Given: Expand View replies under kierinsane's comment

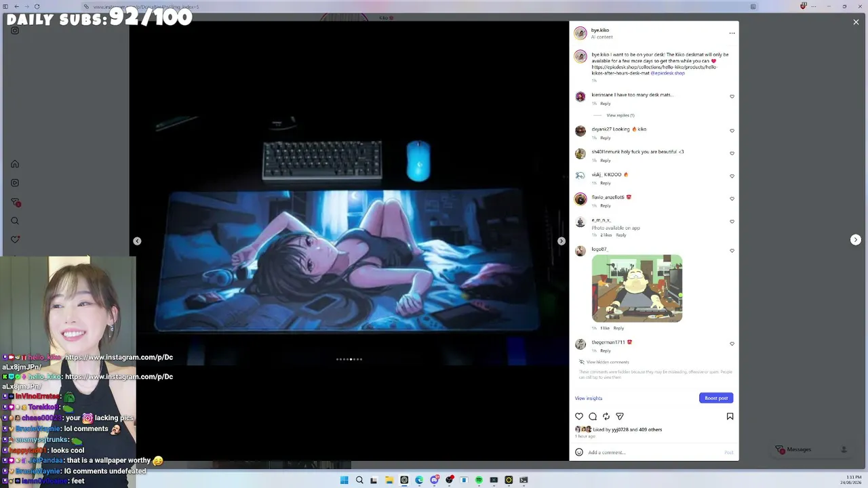Looking at the screenshot, I should click(x=620, y=115).
